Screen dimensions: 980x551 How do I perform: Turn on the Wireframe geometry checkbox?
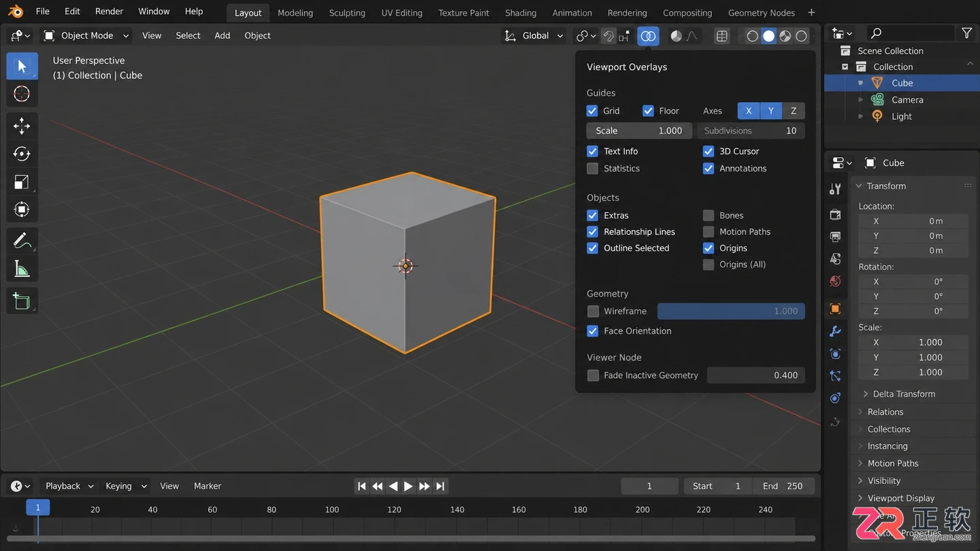click(x=593, y=311)
